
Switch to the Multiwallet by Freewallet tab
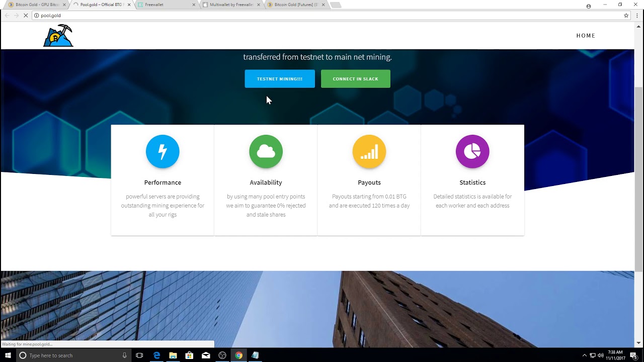point(229,5)
